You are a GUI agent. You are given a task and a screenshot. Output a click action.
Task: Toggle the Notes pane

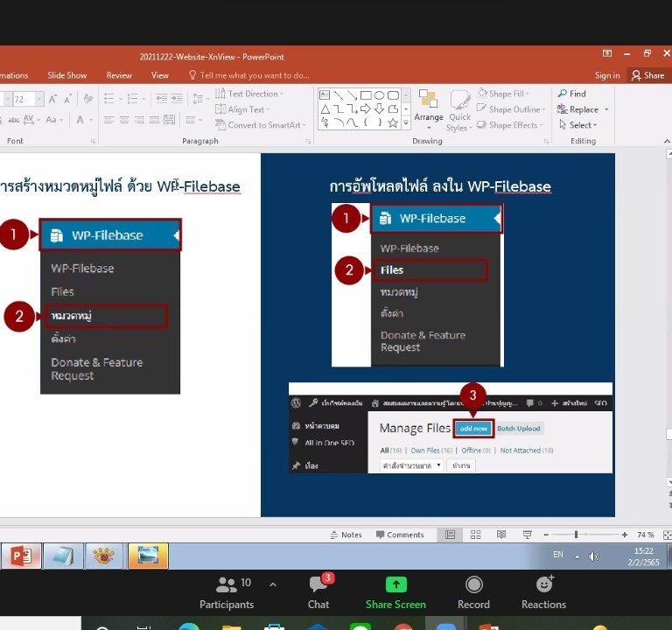coord(346,535)
